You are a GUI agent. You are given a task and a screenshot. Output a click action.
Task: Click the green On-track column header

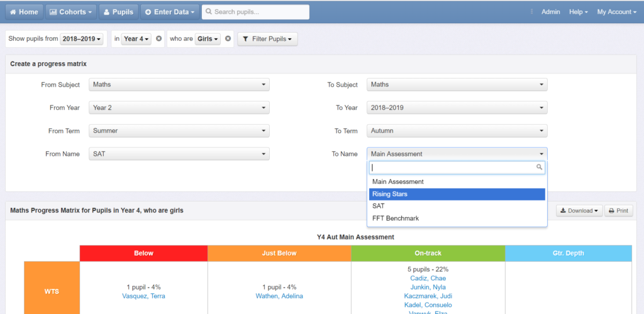(428, 253)
